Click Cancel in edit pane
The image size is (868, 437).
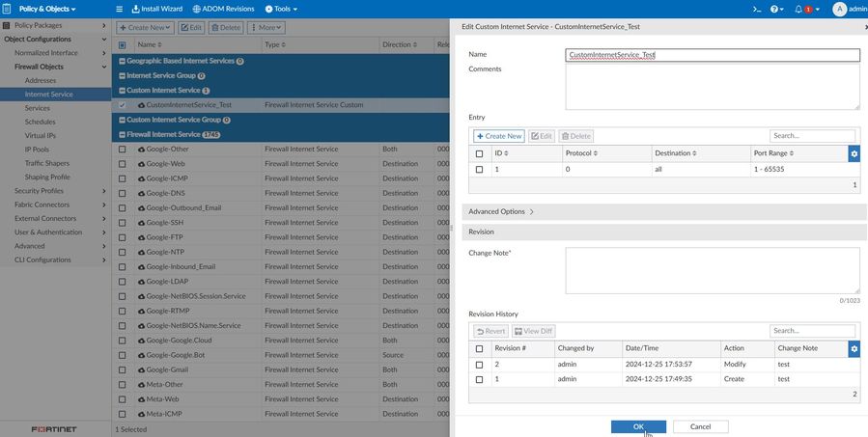(700, 427)
